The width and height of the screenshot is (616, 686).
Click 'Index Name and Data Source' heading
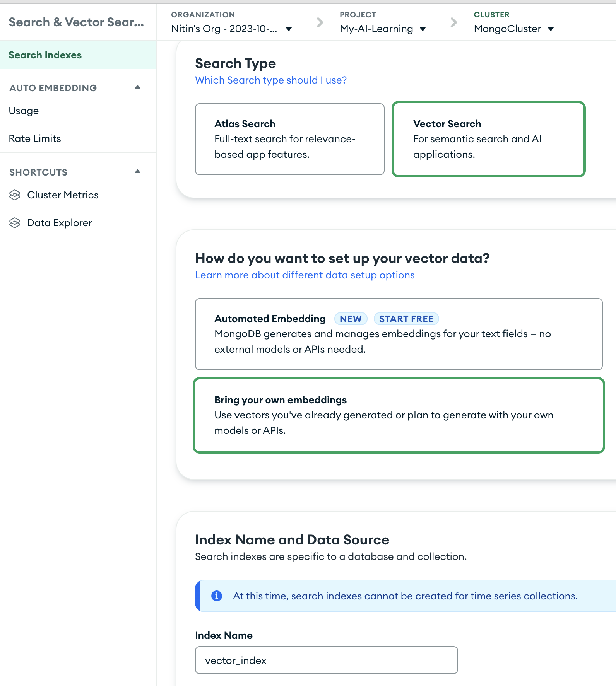coord(292,540)
